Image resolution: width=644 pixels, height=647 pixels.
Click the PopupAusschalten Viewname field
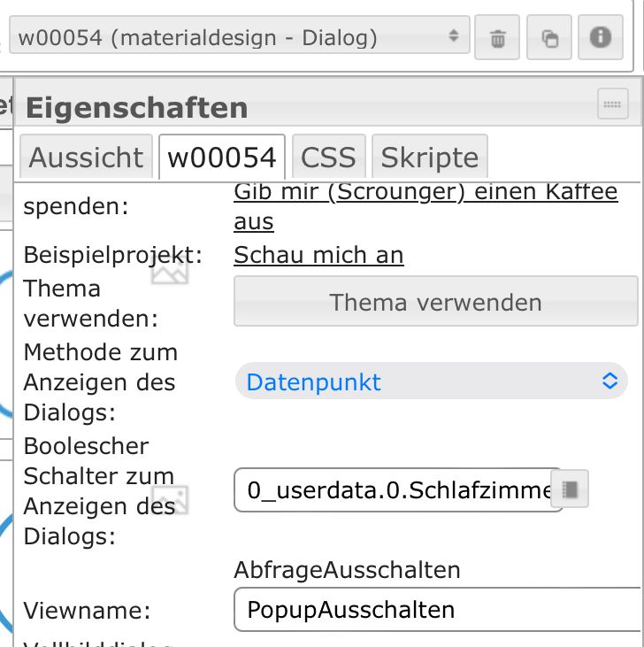pyautogui.click(x=438, y=610)
